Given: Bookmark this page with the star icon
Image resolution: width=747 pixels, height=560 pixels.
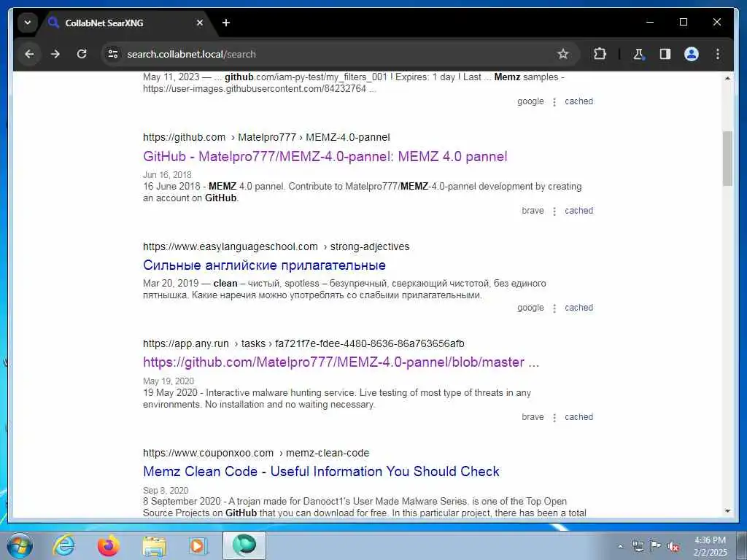Looking at the screenshot, I should 563,54.
